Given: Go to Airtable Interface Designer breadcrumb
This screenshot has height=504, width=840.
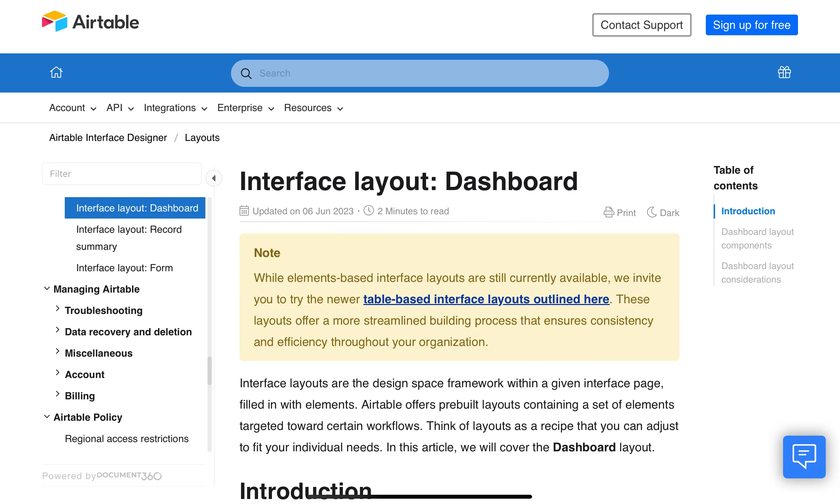Looking at the screenshot, I should 108,138.
